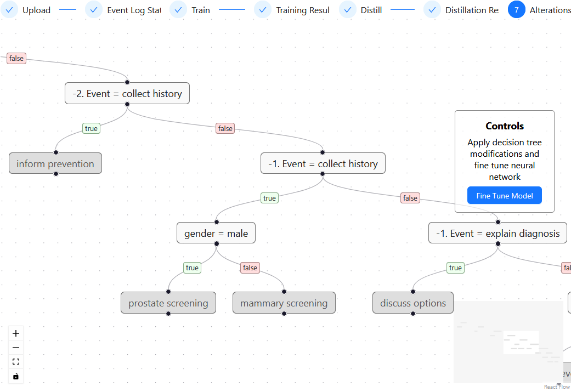Image resolution: width=571 pixels, height=392 pixels.
Task: Select the gender = male decision node
Action: pyautogui.click(x=216, y=232)
